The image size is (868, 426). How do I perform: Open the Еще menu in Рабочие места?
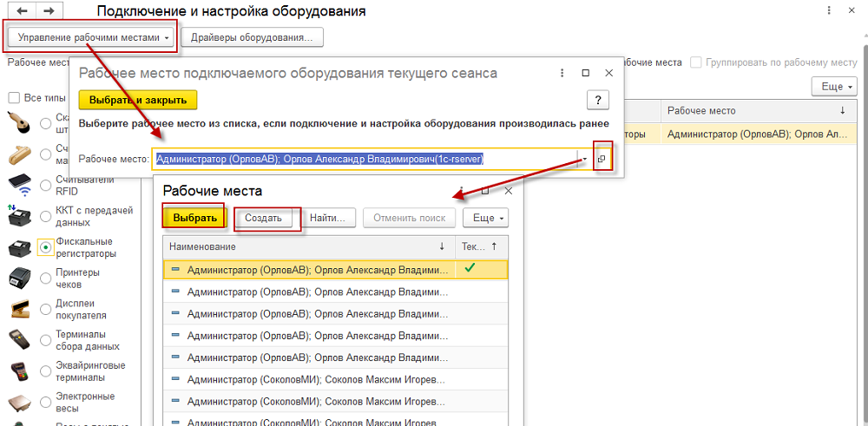tap(485, 218)
